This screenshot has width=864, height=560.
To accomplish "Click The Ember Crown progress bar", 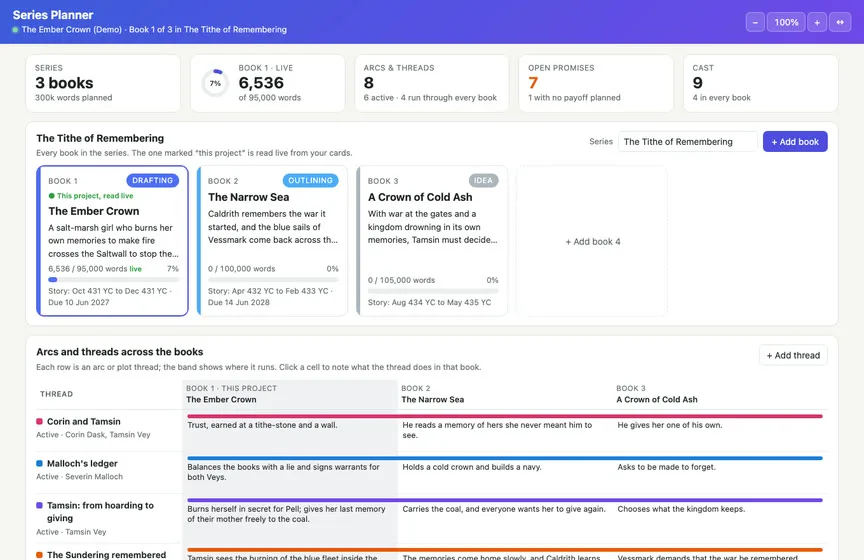I will click(x=113, y=279).
